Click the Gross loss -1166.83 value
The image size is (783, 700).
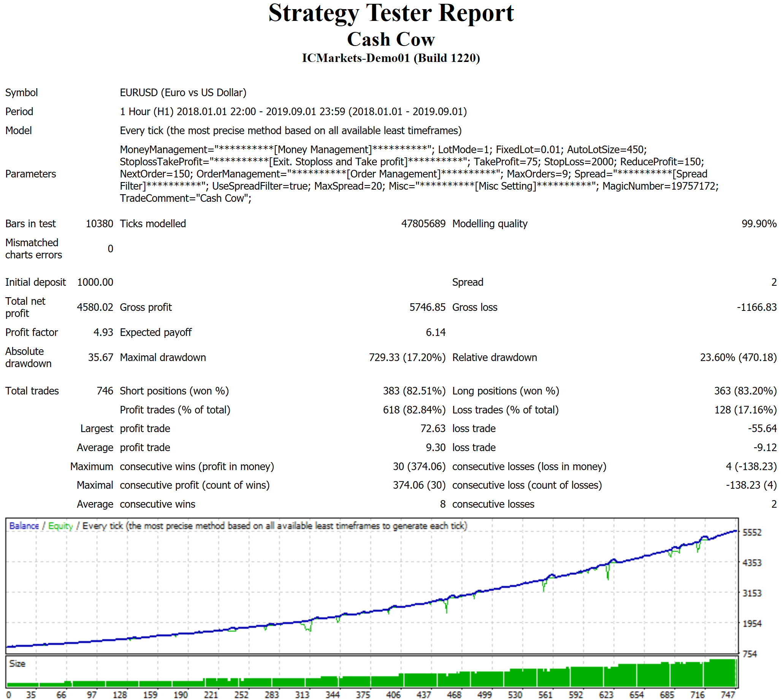756,307
